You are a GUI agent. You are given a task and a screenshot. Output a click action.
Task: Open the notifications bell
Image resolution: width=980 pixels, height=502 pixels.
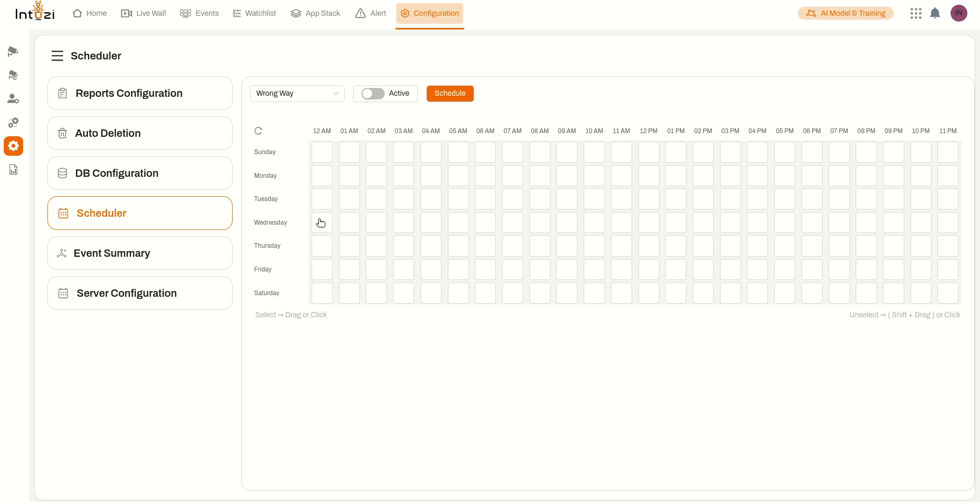[x=935, y=13]
